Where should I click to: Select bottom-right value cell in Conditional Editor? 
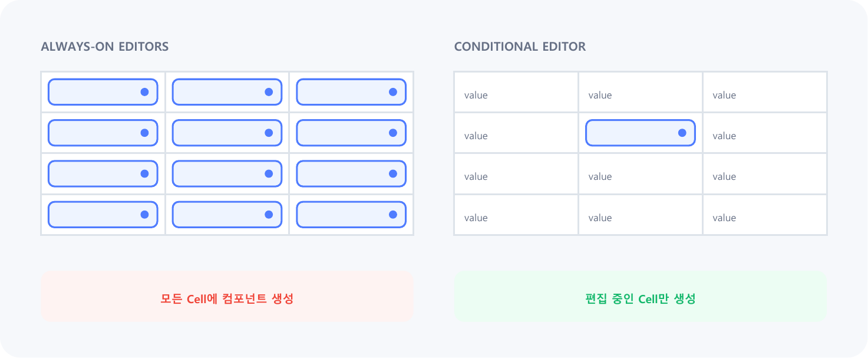coord(765,215)
